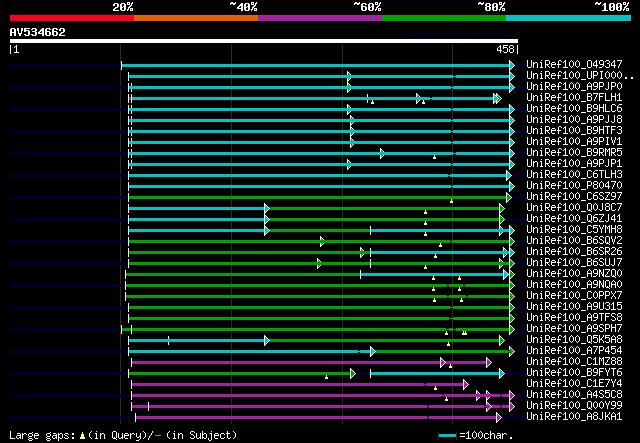Click the Large gaps legend text

tap(123, 435)
